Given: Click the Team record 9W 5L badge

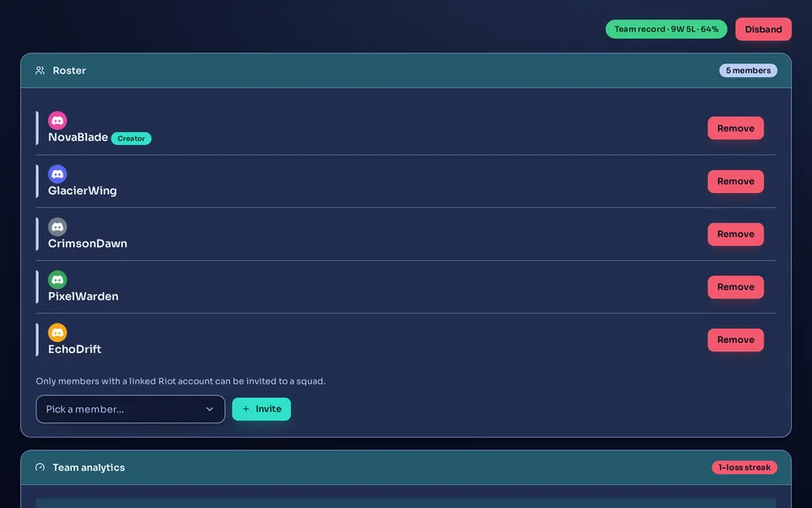Looking at the screenshot, I should coord(667,29).
